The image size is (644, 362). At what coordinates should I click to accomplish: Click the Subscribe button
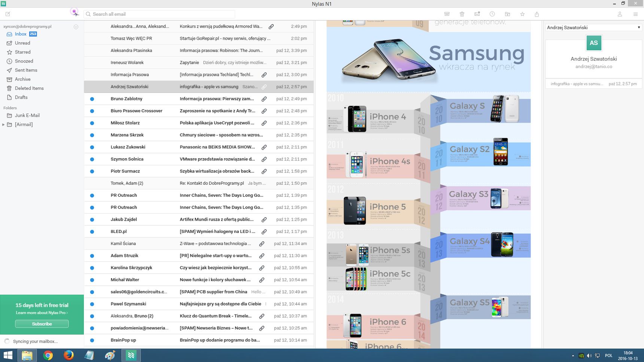42,324
